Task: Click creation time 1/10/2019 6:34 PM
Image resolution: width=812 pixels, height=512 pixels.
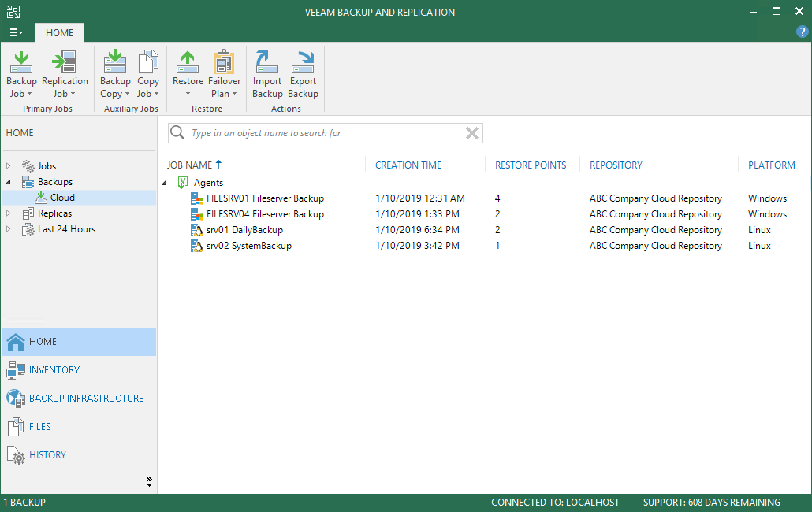Action: coord(417,230)
